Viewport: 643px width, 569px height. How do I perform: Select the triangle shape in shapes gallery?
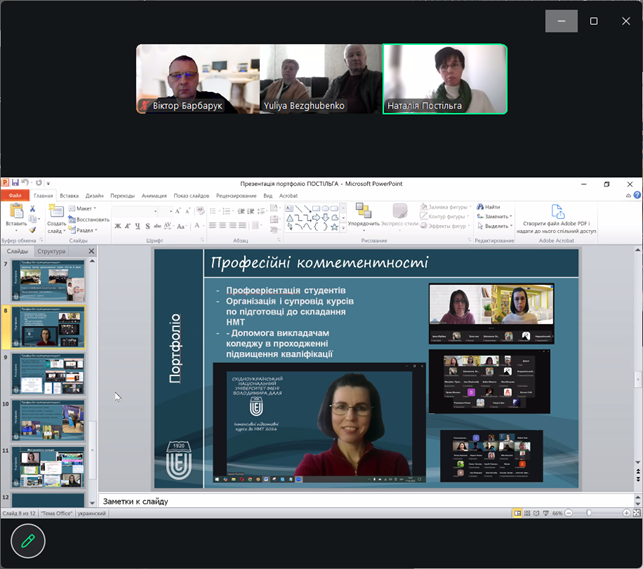[290, 218]
